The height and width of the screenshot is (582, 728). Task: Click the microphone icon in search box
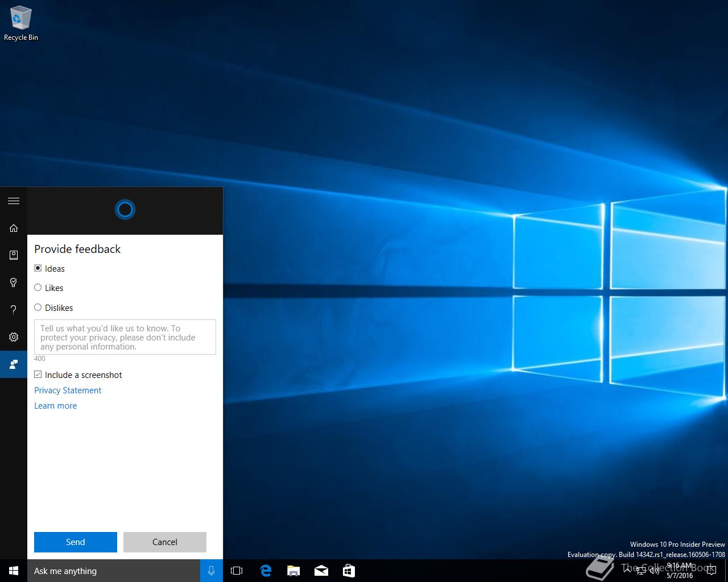[212, 571]
